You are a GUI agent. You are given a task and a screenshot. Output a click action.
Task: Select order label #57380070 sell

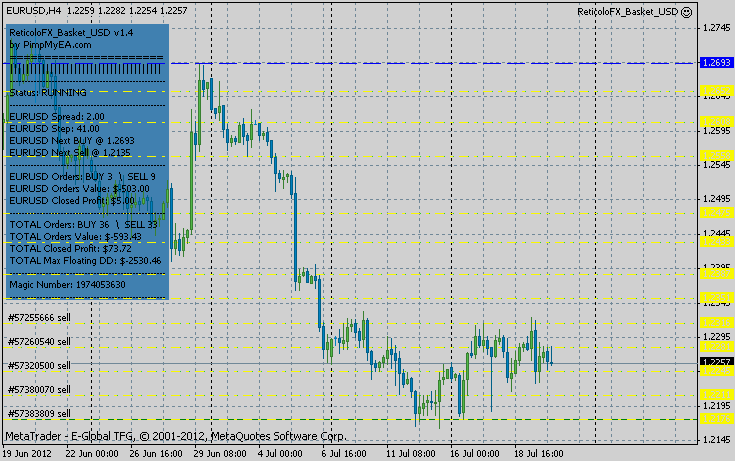[39, 390]
